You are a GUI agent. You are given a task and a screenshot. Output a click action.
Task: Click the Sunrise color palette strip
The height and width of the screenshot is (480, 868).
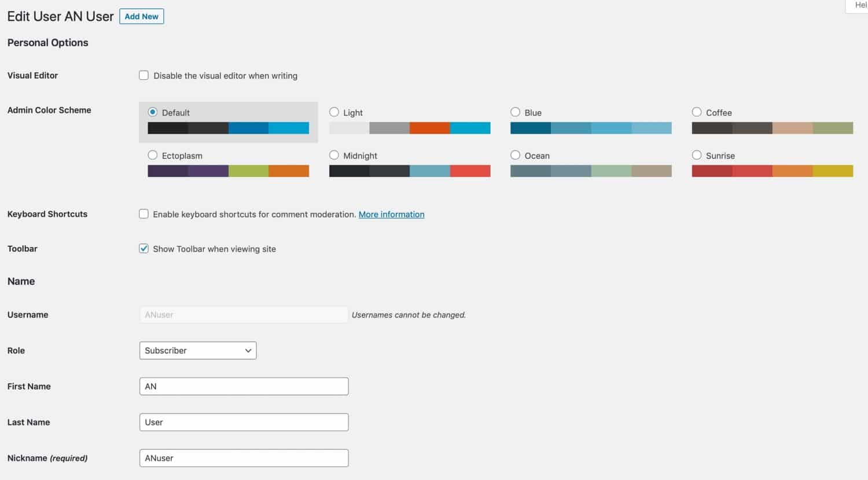point(772,171)
